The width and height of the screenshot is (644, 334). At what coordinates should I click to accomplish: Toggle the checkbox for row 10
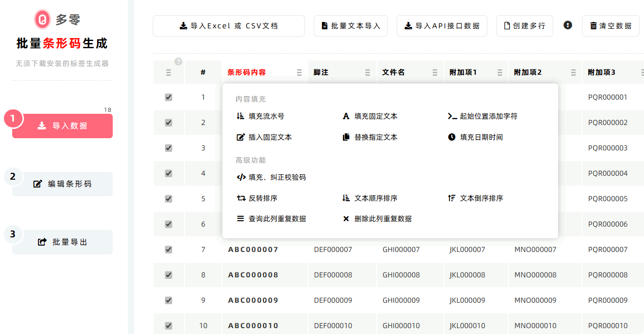click(x=169, y=326)
